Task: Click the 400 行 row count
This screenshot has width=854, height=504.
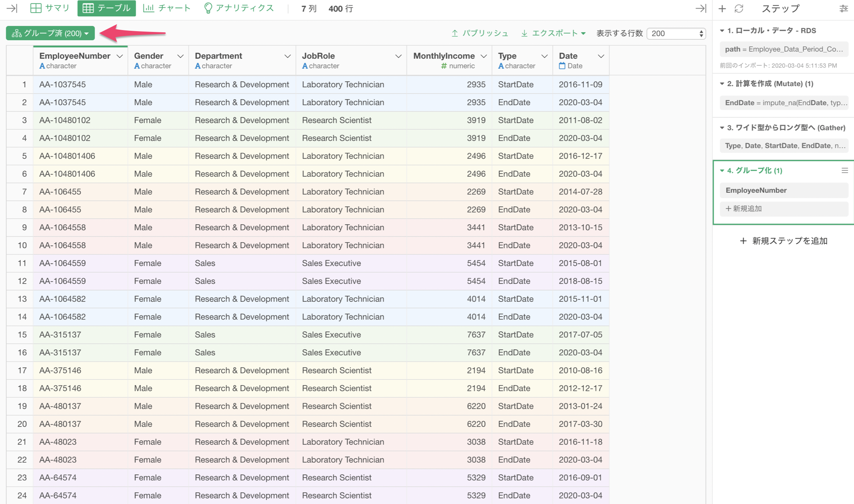Action: point(341,9)
